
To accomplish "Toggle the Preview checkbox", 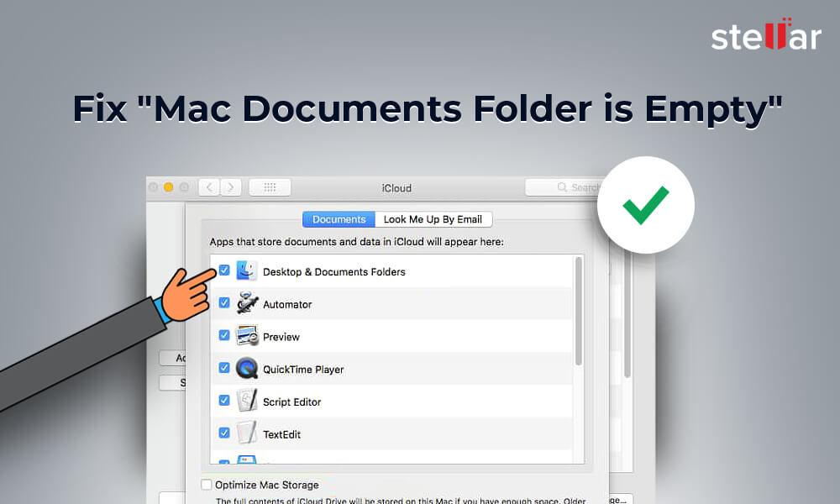I will [224, 335].
